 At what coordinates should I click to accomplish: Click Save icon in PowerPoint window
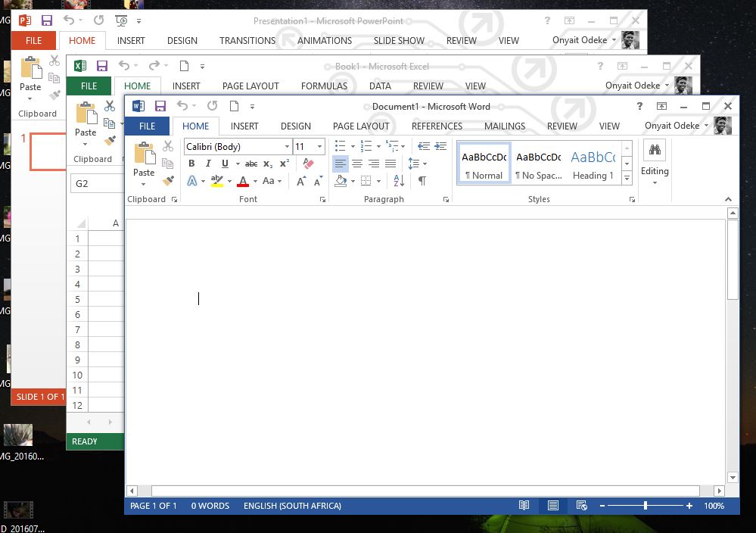coord(46,20)
